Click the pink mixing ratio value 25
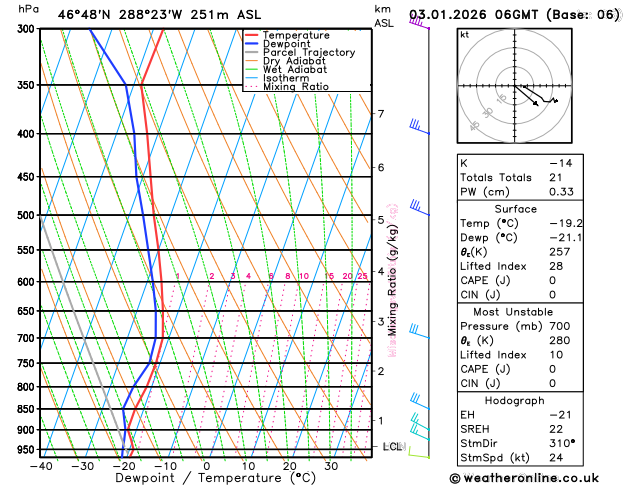 pos(363,276)
